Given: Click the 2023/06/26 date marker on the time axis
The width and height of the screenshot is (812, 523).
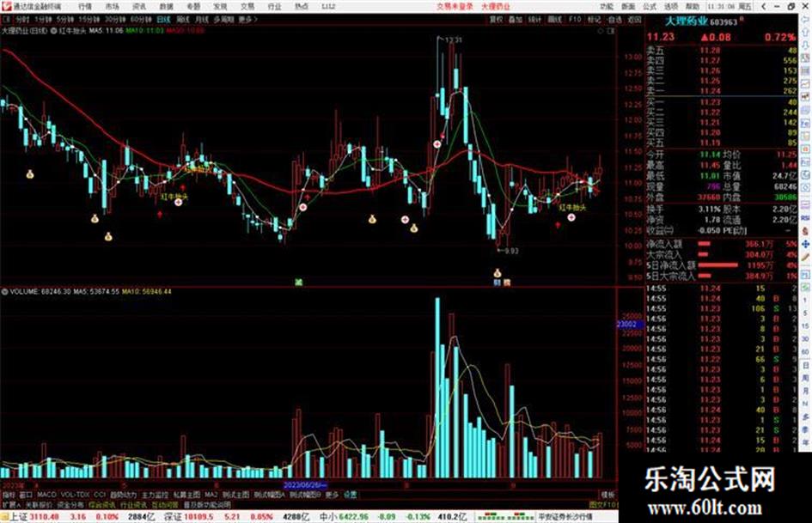Looking at the screenshot, I should tap(306, 485).
